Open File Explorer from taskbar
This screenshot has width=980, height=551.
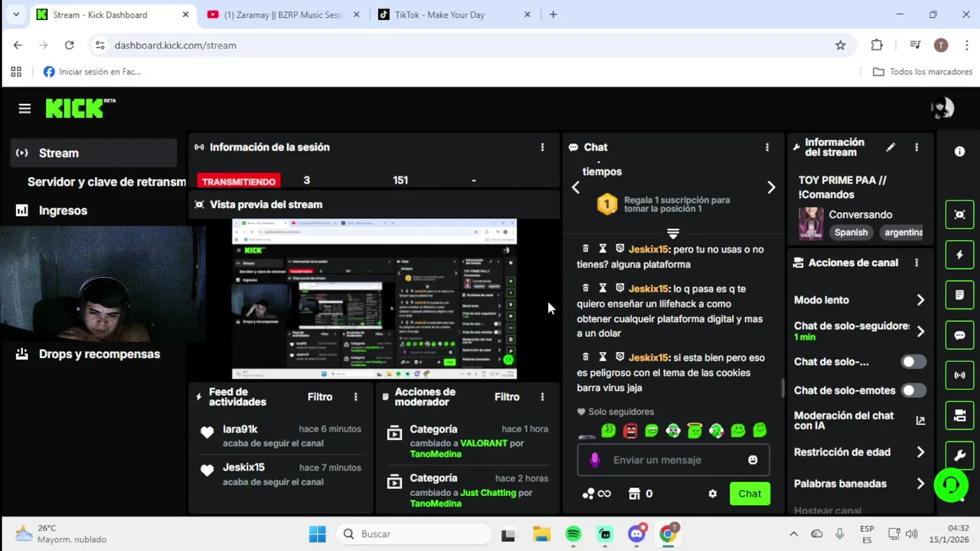pyautogui.click(x=541, y=534)
